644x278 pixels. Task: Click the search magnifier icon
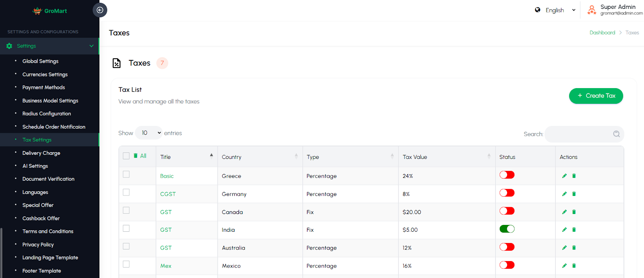[616, 134]
